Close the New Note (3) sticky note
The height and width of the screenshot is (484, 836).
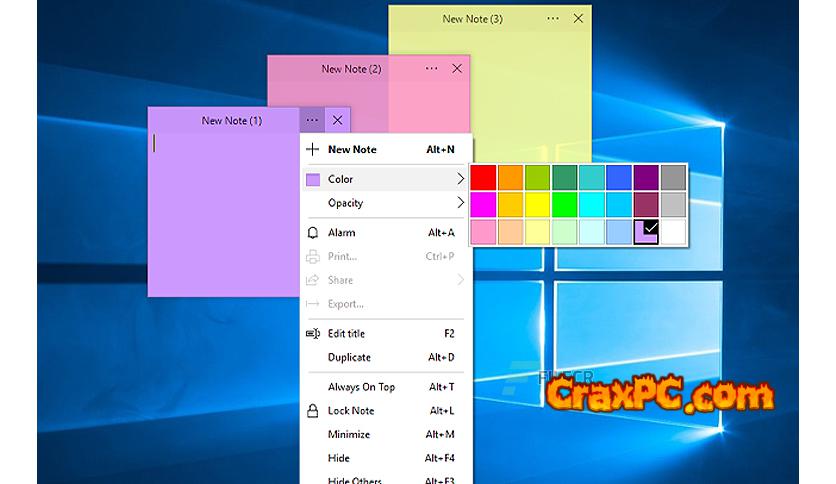(578, 19)
